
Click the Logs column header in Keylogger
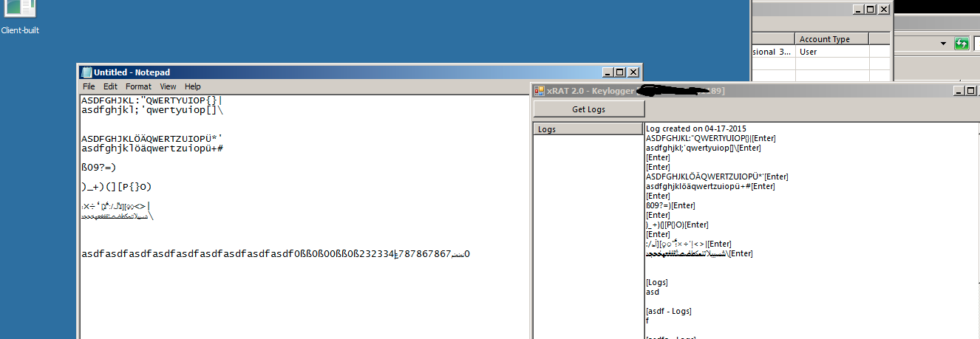coord(588,129)
